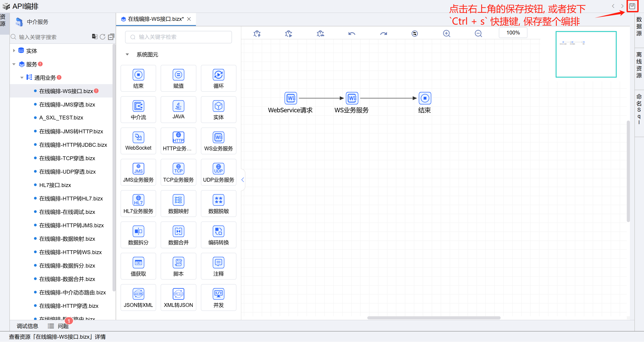Click the 输入关键字检索 palette search field
Image resolution: width=644 pixels, height=342 pixels.
tap(178, 37)
